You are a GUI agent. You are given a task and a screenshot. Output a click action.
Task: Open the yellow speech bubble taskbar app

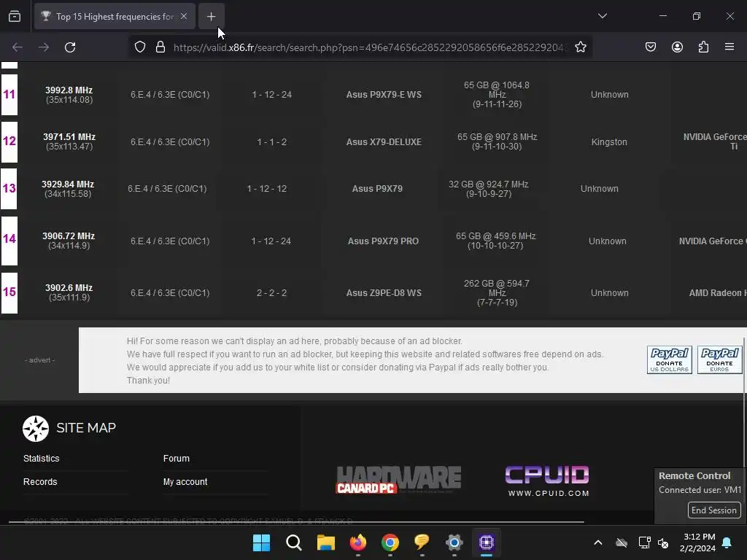pos(422,542)
